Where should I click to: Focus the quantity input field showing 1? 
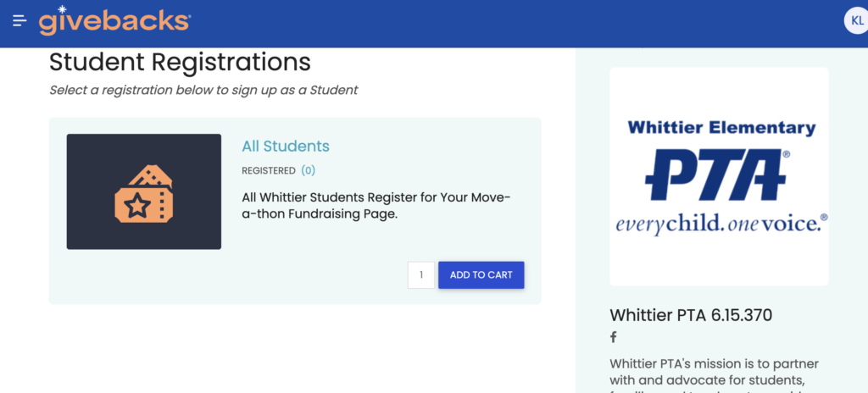(x=421, y=275)
